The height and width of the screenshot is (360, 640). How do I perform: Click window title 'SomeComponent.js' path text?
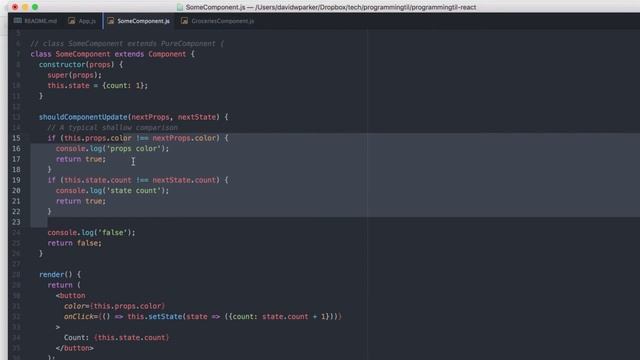[331, 7]
